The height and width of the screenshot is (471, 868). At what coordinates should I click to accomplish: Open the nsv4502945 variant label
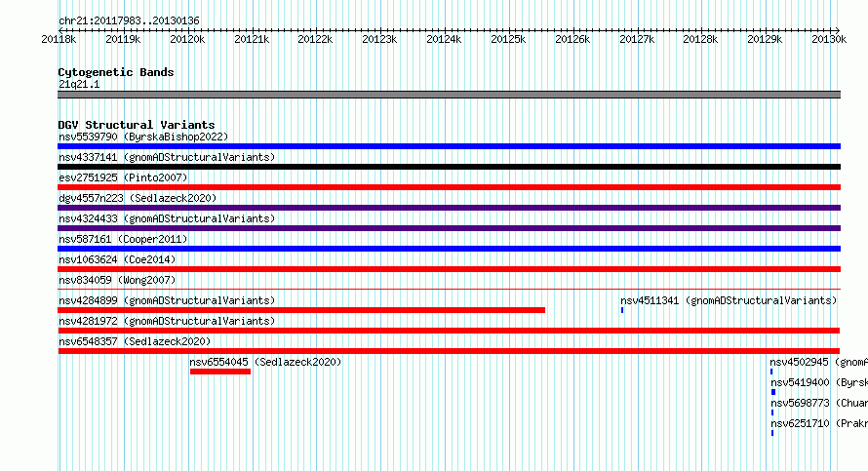click(818, 362)
